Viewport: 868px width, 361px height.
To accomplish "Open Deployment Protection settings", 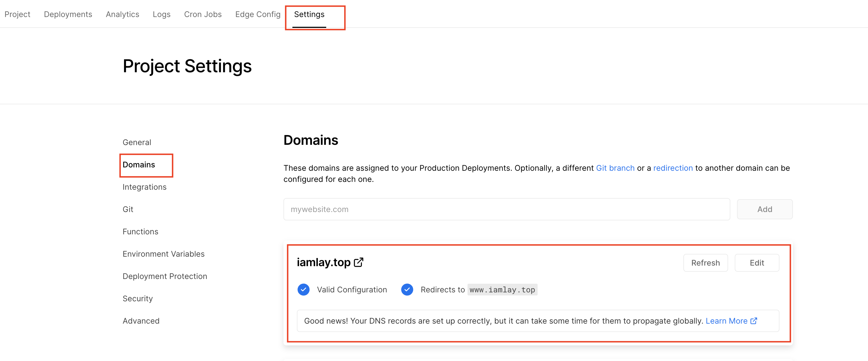I will click(165, 276).
